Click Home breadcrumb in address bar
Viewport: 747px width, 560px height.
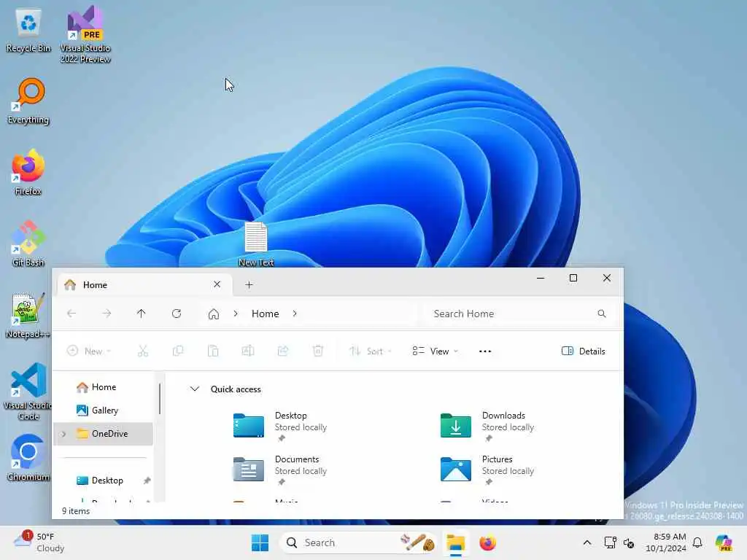266,314
